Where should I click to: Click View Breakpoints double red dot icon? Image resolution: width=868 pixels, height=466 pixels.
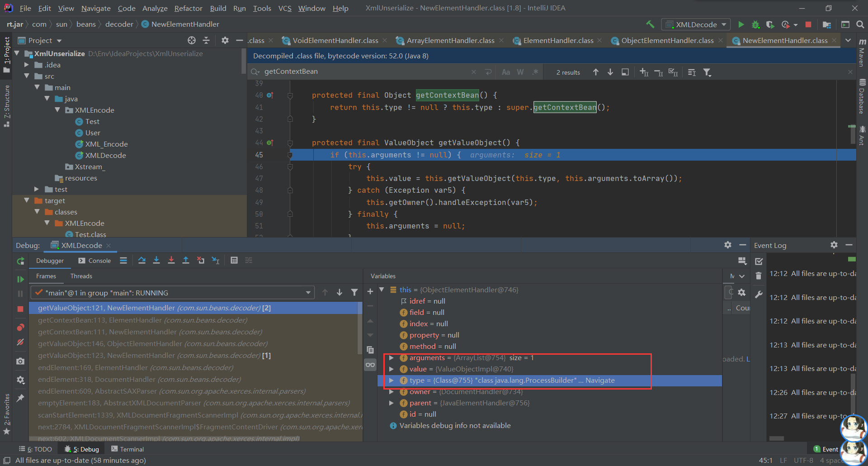tap(20, 328)
